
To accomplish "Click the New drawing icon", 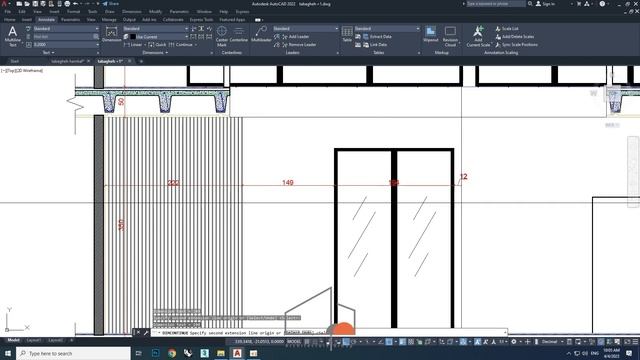I will coord(19,4).
